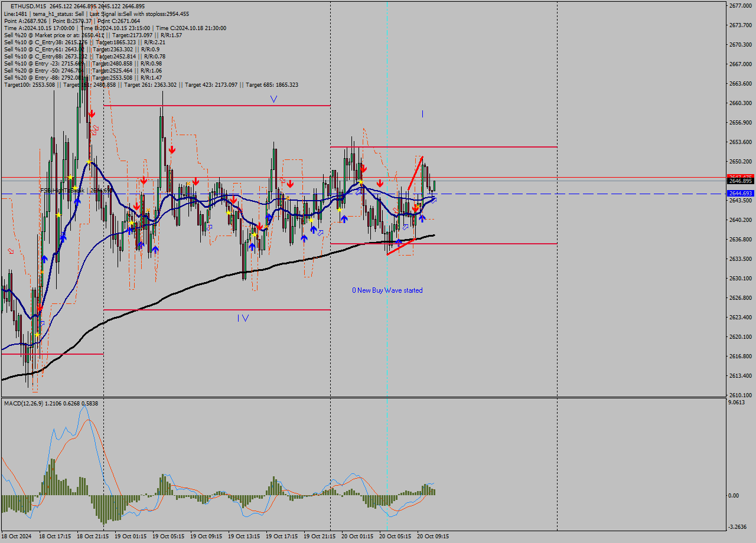
Task: Click the 'Line:1481 | tema_h1_status: Sell' info line
Action: point(96,14)
